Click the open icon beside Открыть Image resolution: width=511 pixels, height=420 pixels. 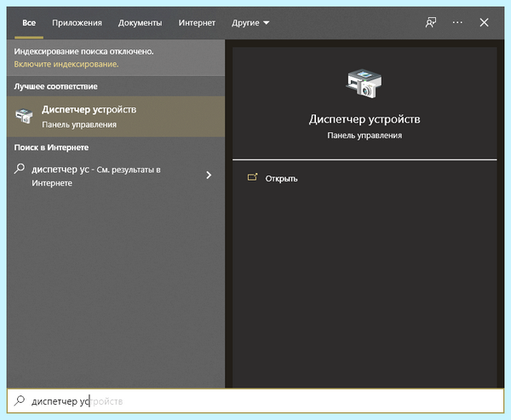point(253,177)
